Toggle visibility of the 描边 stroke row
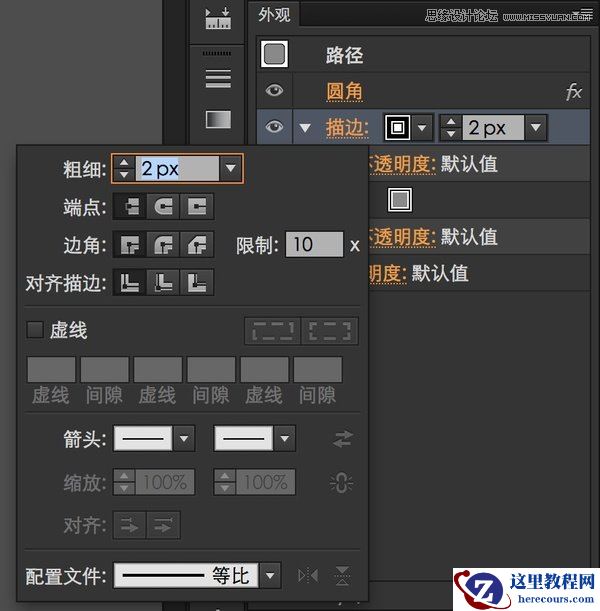600x611 pixels. [274, 127]
